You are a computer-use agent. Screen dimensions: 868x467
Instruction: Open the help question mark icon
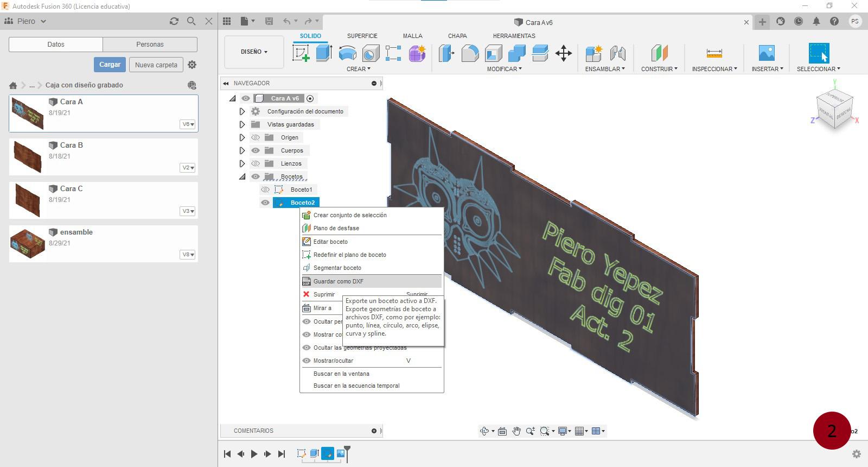834,21
